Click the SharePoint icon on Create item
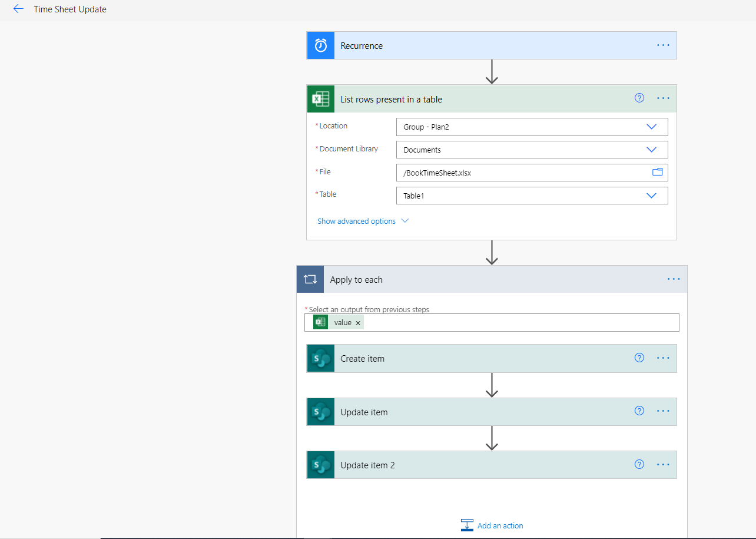Image resolution: width=756 pixels, height=539 pixels. [x=321, y=358]
